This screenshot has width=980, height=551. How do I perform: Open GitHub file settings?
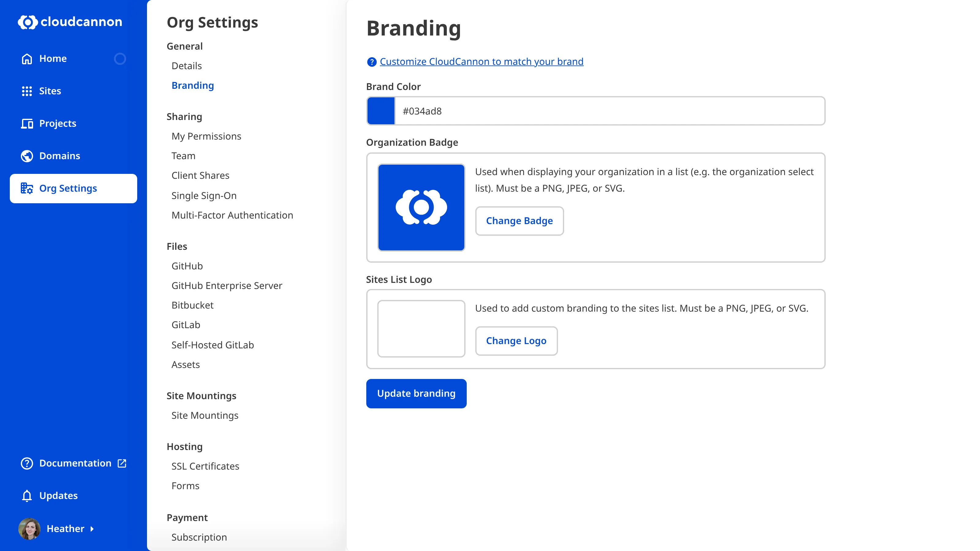coord(187,266)
